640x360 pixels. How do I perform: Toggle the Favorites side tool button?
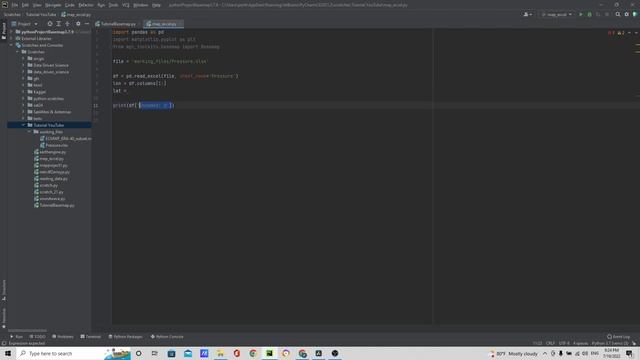4,318
